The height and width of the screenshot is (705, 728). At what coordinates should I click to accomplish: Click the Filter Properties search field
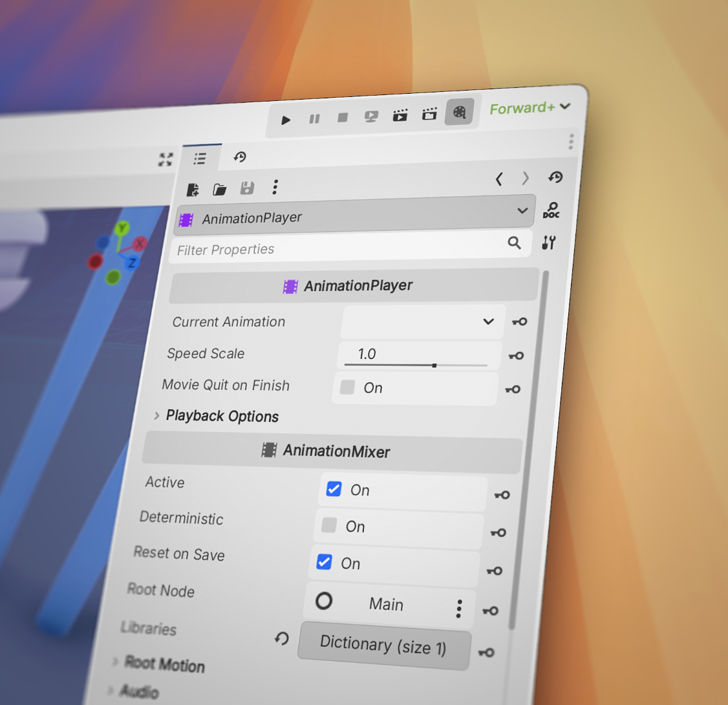(350, 246)
